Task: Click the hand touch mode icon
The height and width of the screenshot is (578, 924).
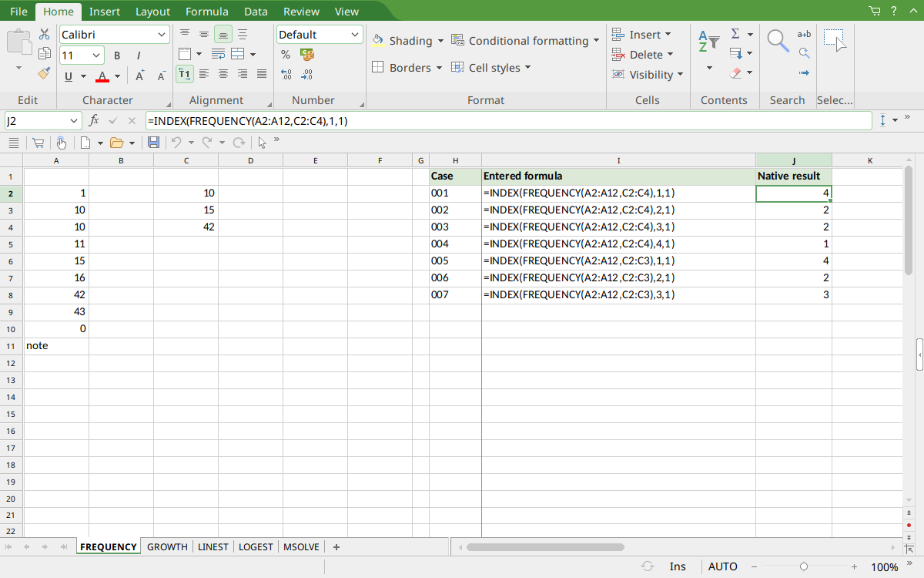Action: pos(61,143)
